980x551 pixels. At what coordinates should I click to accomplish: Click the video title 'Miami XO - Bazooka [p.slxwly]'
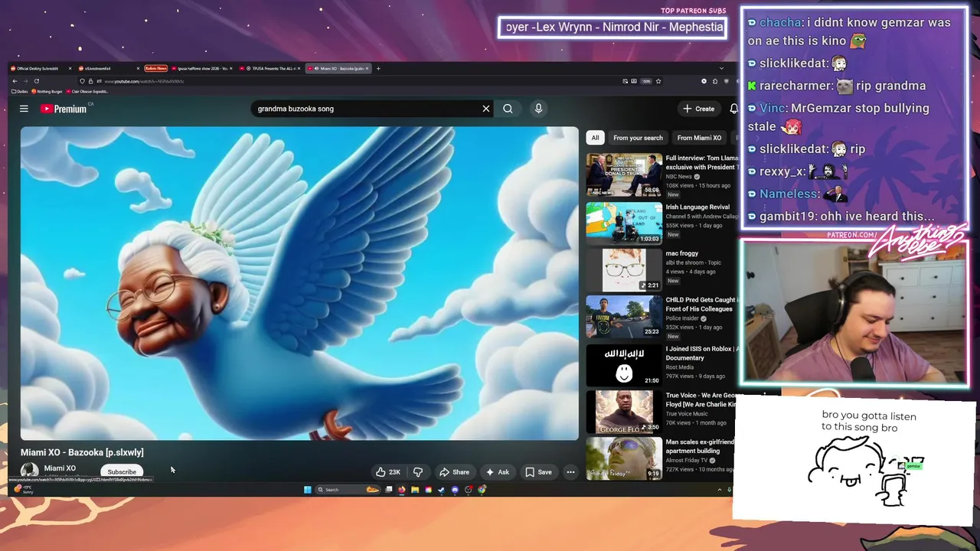pos(82,452)
